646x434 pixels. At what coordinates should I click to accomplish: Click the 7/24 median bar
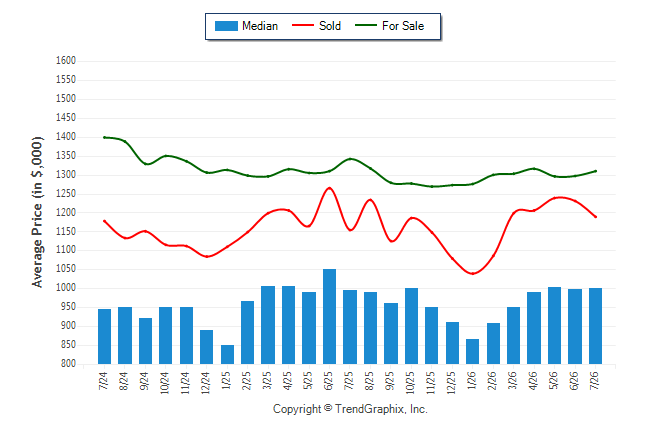point(104,336)
